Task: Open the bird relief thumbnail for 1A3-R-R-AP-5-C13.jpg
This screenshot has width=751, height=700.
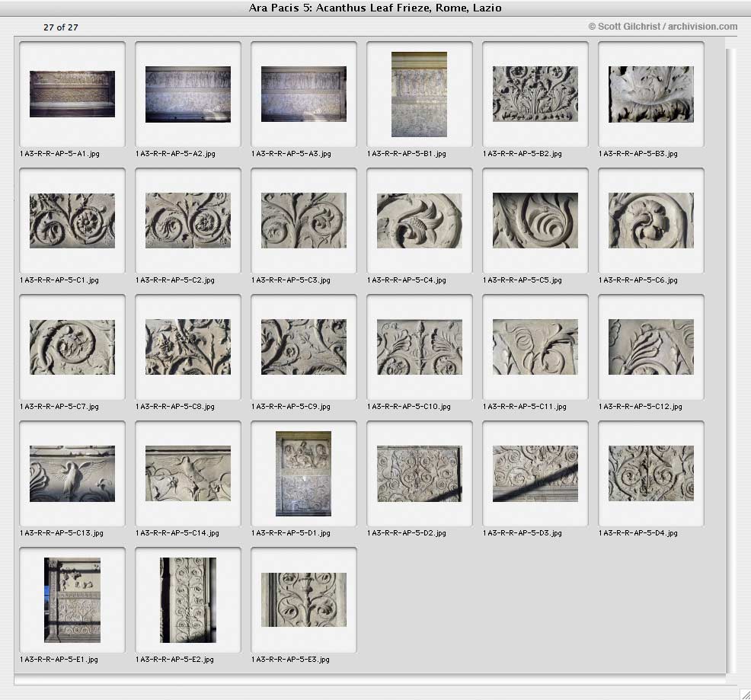Action: 72,473
